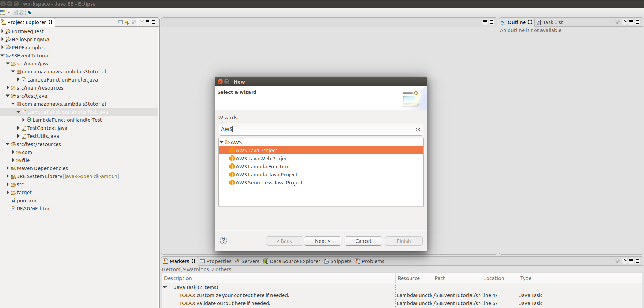Image resolution: width=644 pixels, height=308 pixels.
Task: Close the Markers tab X
Action: [193, 261]
